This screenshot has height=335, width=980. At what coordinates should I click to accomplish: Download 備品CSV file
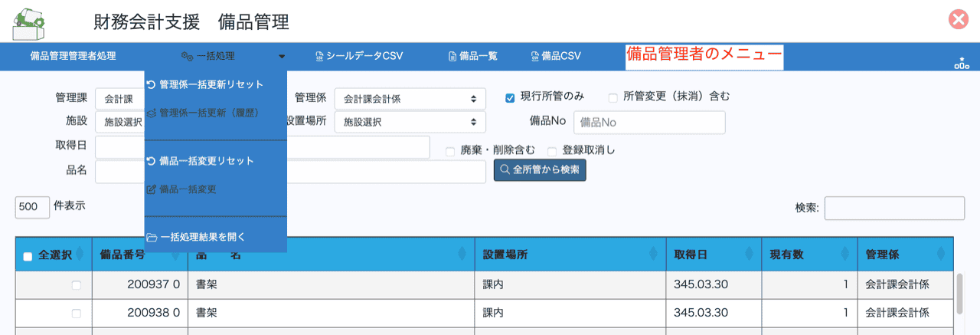click(556, 56)
